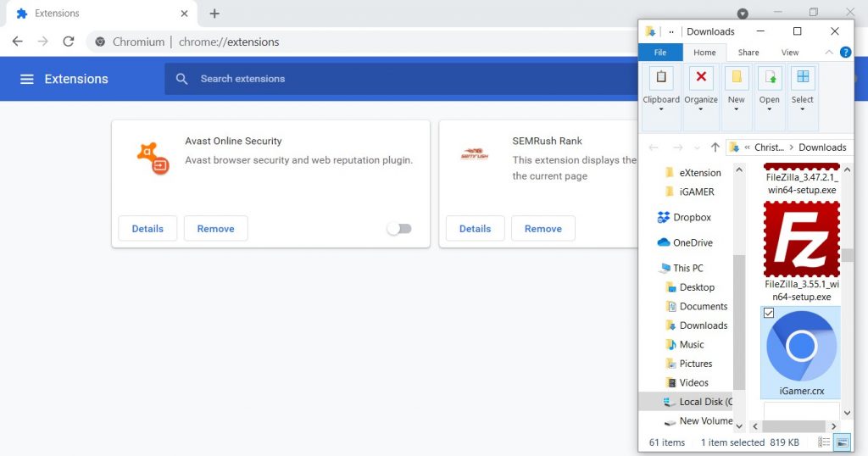Click the Avast Online Security extension icon
868x456 pixels.
[x=153, y=158]
